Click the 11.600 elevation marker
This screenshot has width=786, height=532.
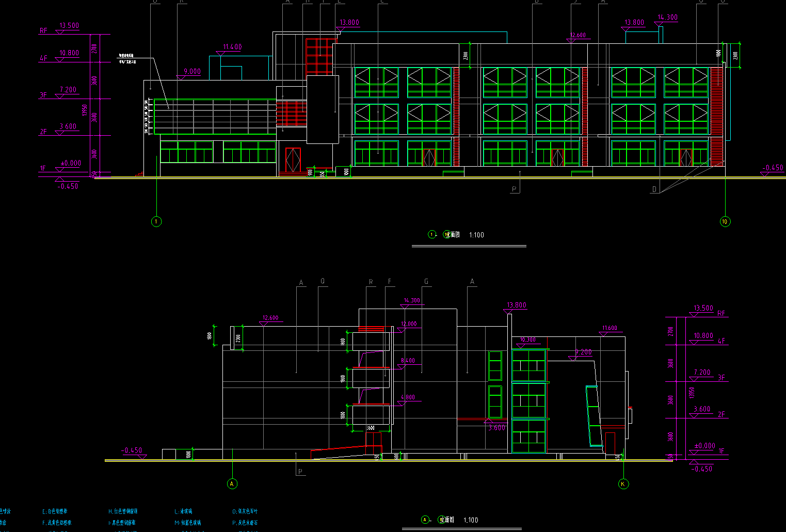609,328
